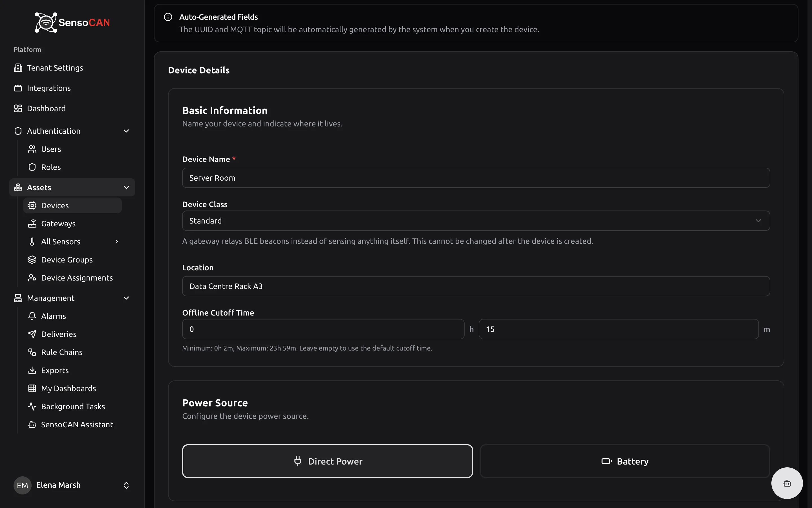This screenshot has height=508, width=812.
Task: Open Device Assignments
Action: (72, 278)
